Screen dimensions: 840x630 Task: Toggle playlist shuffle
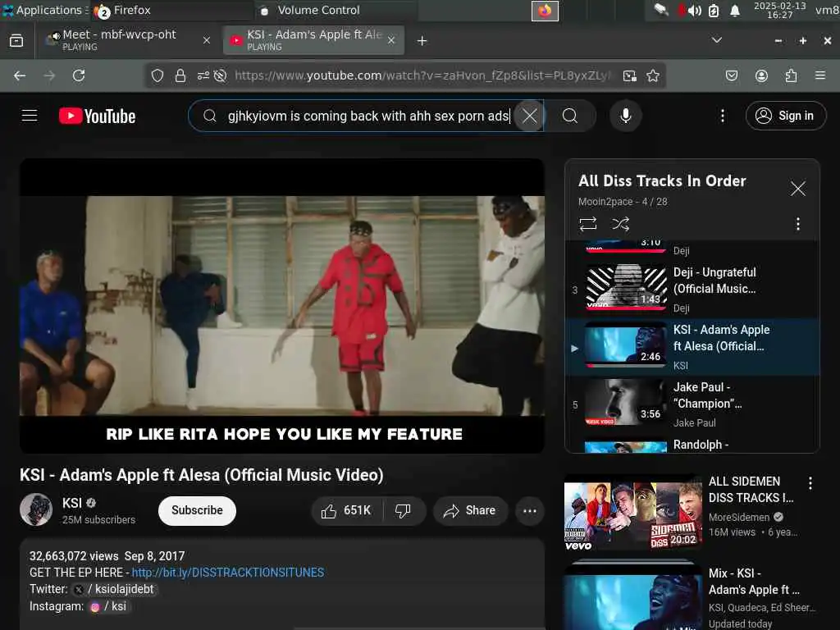[x=620, y=223]
